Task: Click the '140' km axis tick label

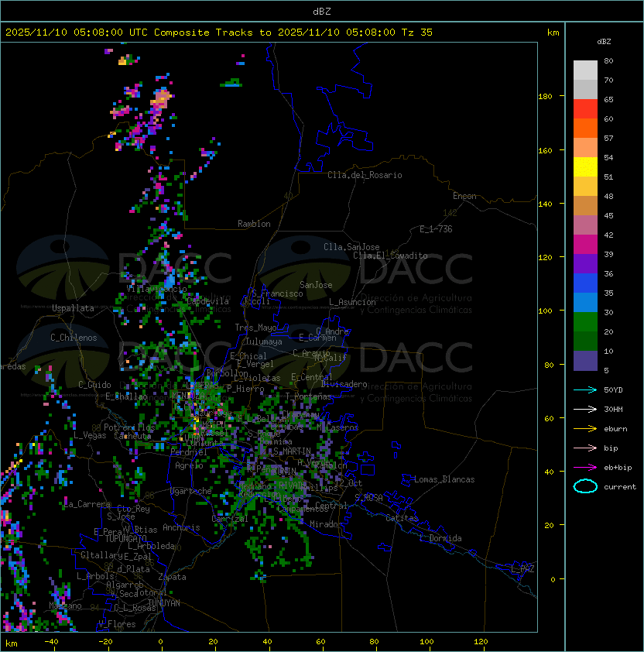Action: click(x=545, y=204)
